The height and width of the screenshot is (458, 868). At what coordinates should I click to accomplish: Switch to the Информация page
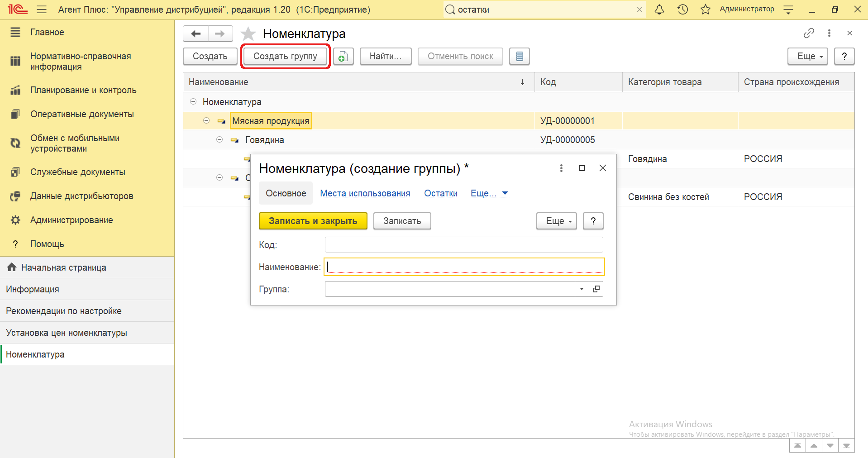click(x=87, y=289)
